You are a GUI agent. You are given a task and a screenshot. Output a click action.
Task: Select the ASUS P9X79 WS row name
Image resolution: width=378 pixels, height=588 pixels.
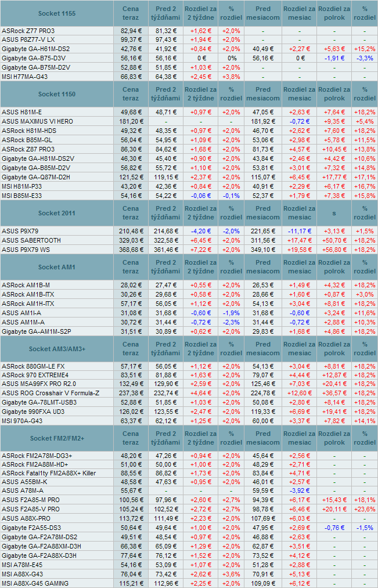pyautogui.click(x=26, y=249)
